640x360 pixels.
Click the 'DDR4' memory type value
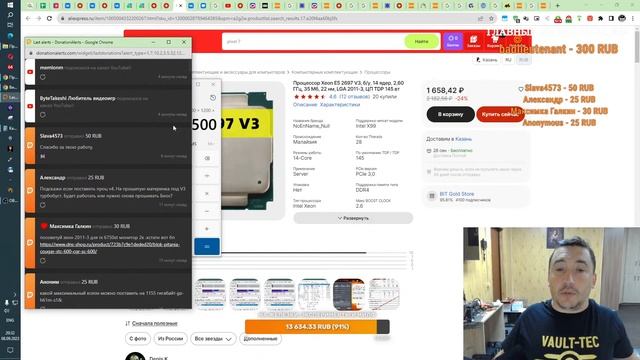(x=362, y=190)
